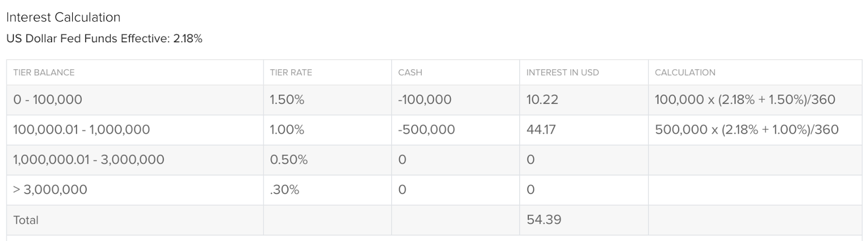Click the TIER BALANCE column header

tap(44, 73)
